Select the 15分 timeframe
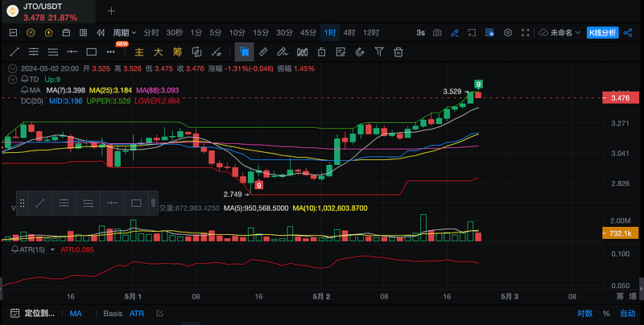 [261, 33]
